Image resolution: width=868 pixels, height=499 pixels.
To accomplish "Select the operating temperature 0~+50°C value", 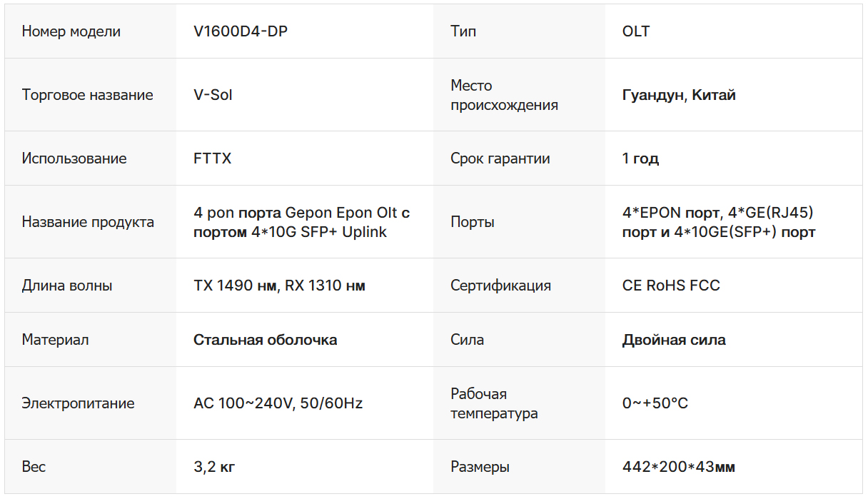I will [655, 403].
